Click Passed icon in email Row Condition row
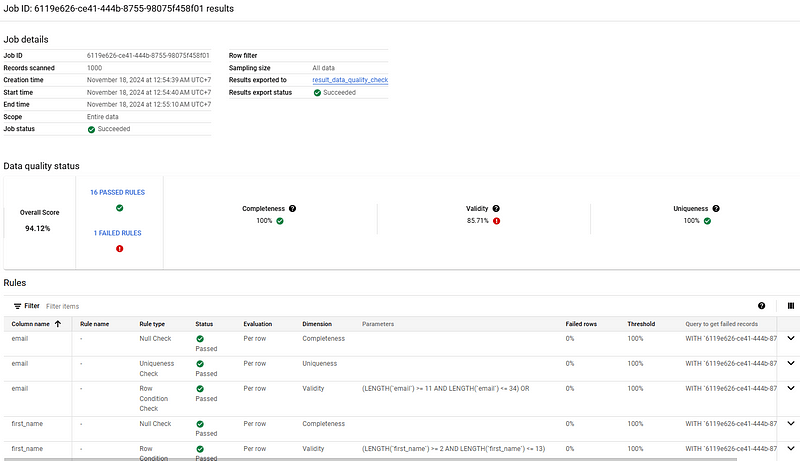This screenshot has height=461, width=800. (200, 389)
